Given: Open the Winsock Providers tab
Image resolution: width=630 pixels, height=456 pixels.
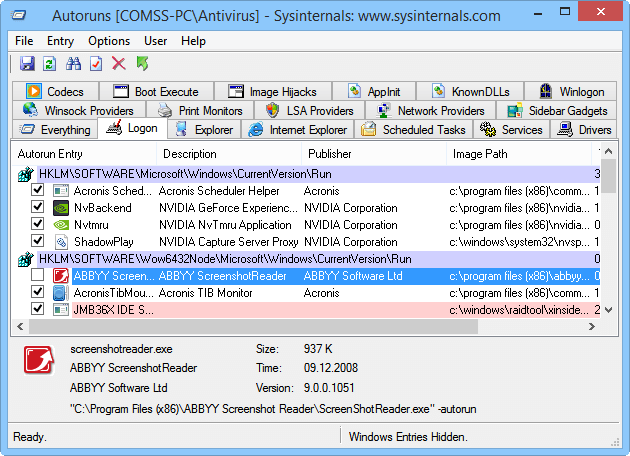Looking at the screenshot, I should point(79,110).
